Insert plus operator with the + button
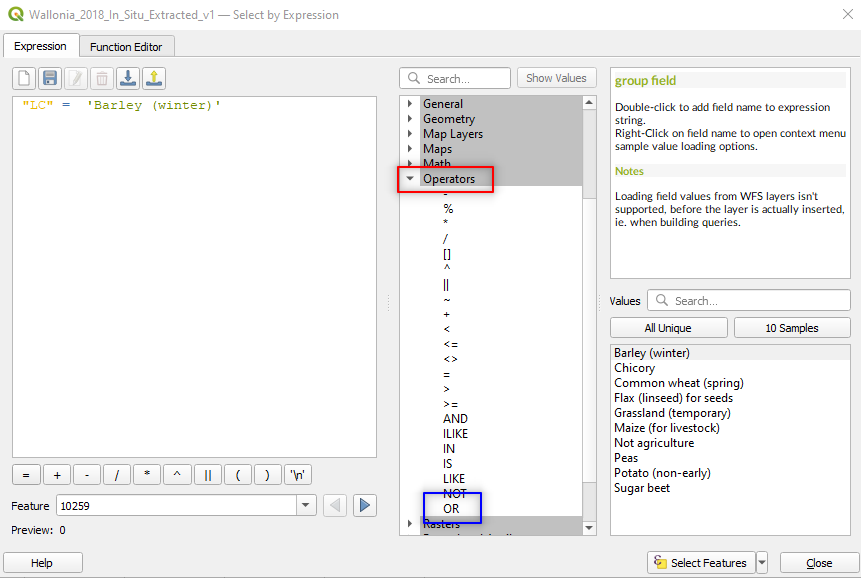This screenshot has width=861, height=578. (x=57, y=475)
